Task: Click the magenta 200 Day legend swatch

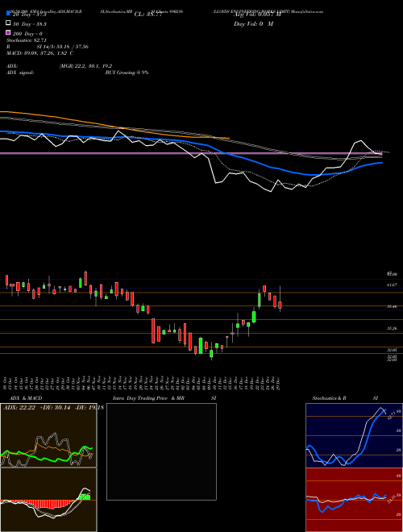Action: tap(8, 33)
